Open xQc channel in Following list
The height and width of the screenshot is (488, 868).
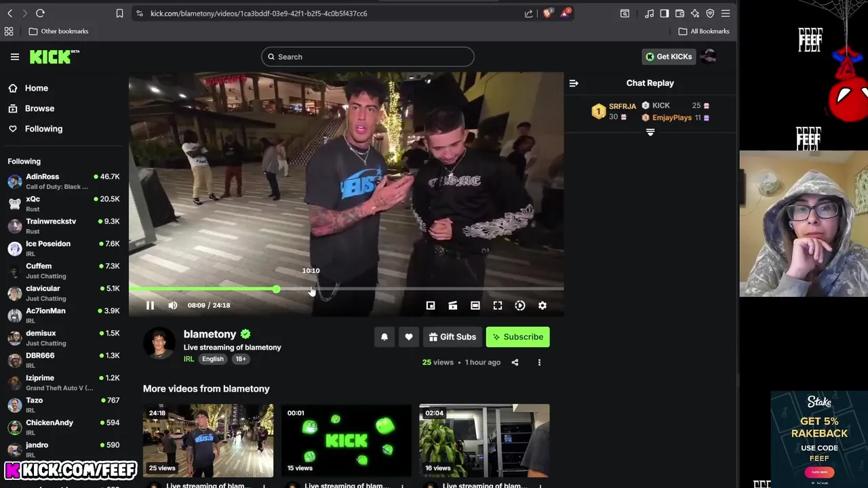(64, 204)
